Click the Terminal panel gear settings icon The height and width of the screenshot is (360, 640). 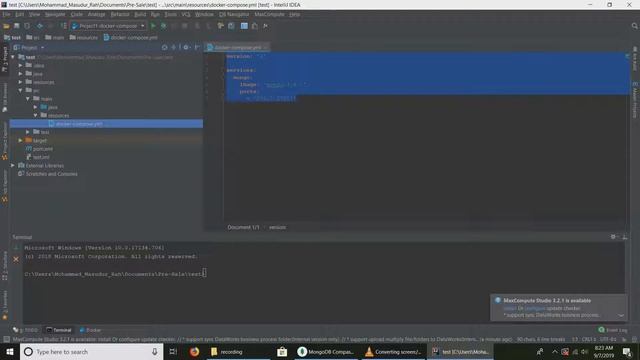pyautogui.click(x=613, y=237)
